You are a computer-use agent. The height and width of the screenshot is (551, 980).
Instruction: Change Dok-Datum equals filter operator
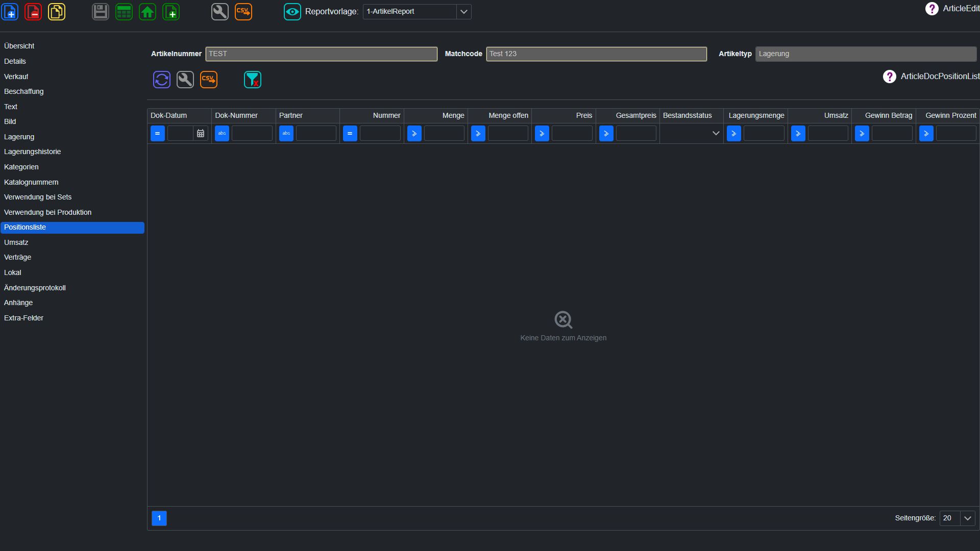(x=158, y=133)
